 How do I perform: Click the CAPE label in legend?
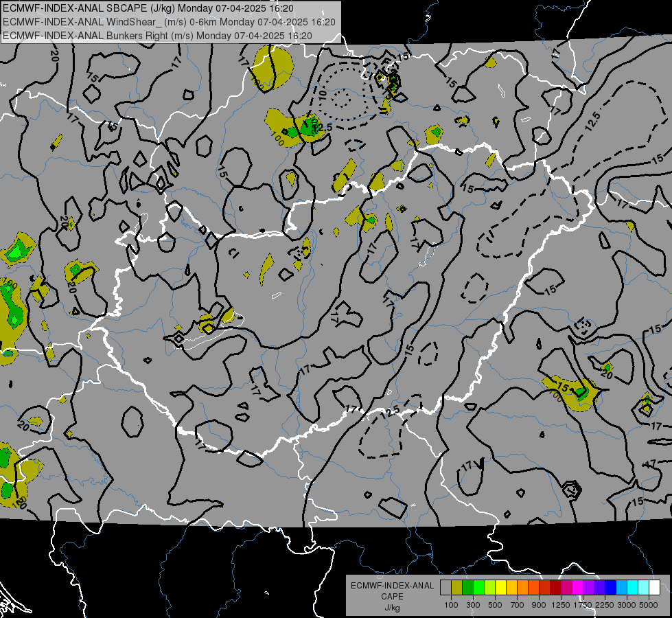point(393,597)
